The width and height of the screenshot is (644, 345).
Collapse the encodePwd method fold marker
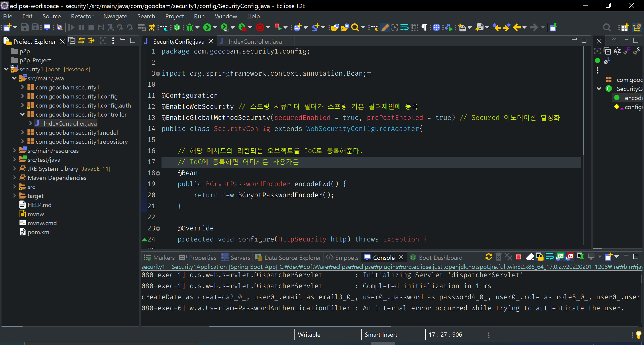click(158, 173)
